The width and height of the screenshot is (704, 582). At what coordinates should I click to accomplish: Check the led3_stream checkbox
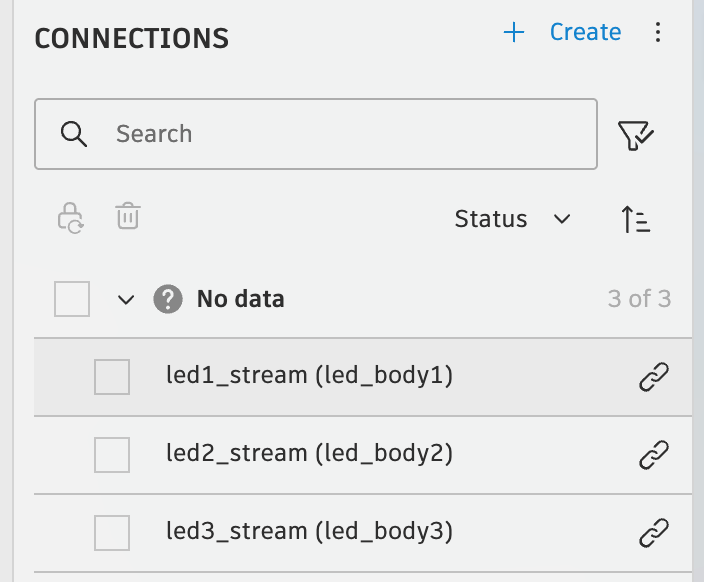point(112,532)
